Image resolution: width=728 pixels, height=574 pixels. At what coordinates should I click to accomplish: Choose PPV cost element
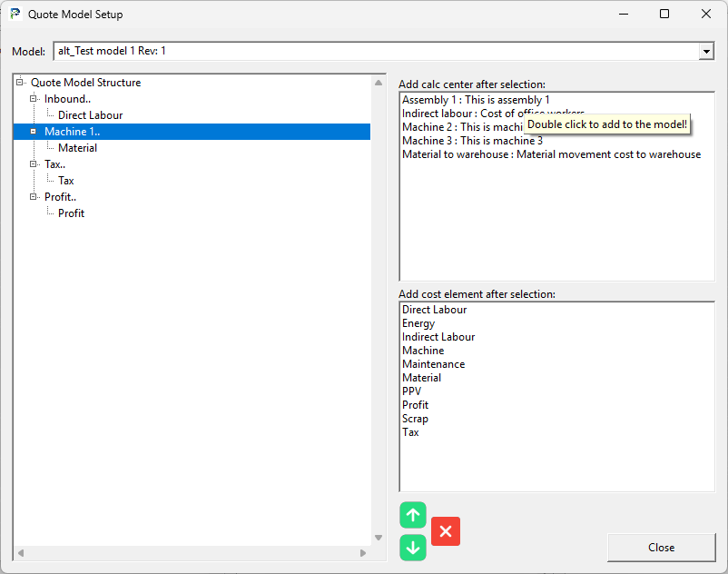click(x=411, y=391)
